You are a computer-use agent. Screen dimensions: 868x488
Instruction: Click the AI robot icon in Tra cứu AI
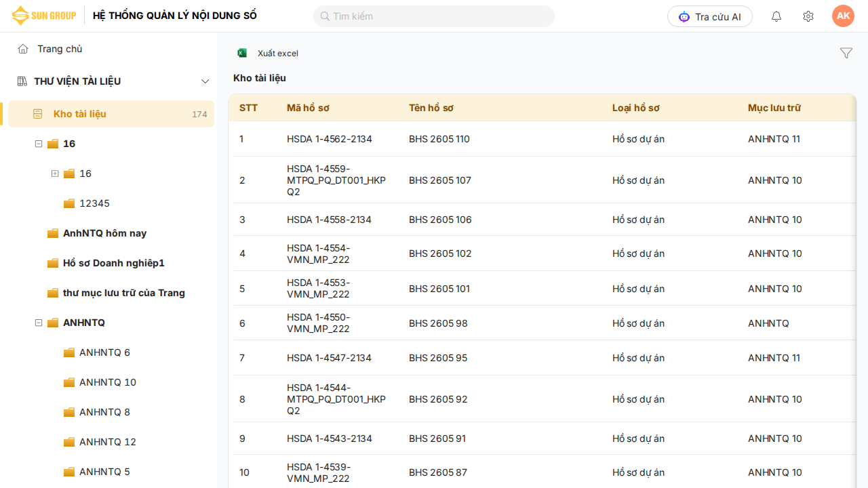(x=684, y=16)
